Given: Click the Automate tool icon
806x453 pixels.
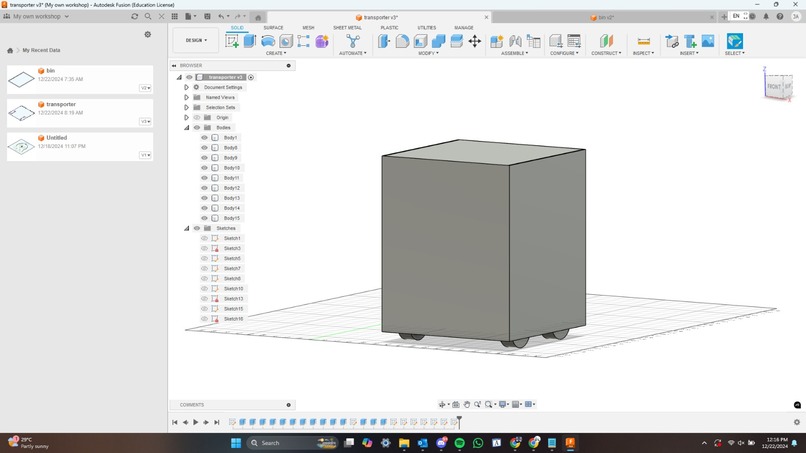Looking at the screenshot, I should pos(353,41).
